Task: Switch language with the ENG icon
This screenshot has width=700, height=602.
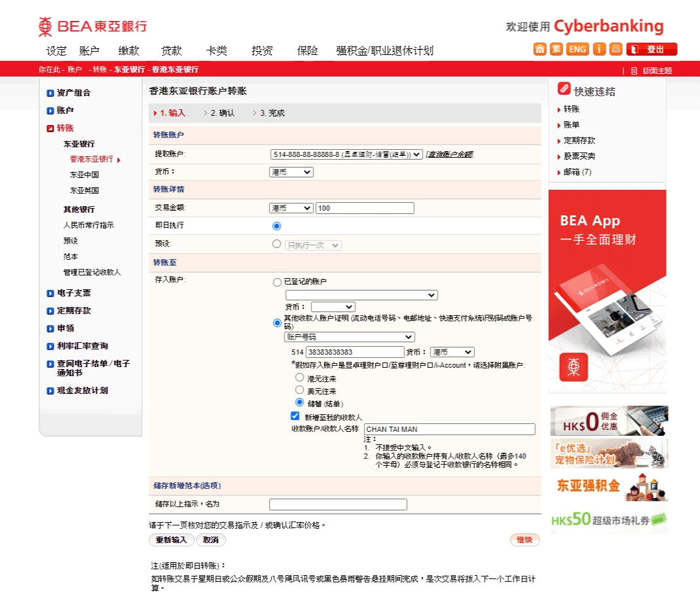Action: (577, 49)
